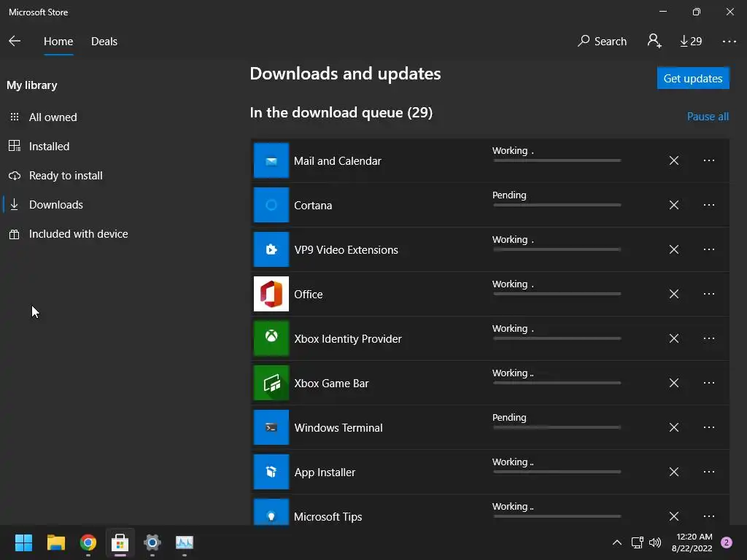Go back with the back arrow
The height and width of the screenshot is (560, 747).
[x=15, y=41]
